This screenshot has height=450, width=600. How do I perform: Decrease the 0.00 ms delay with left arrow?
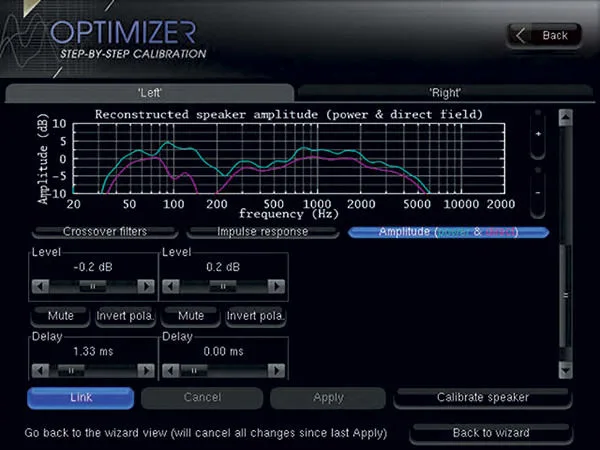pyautogui.click(x=171, y=370)
